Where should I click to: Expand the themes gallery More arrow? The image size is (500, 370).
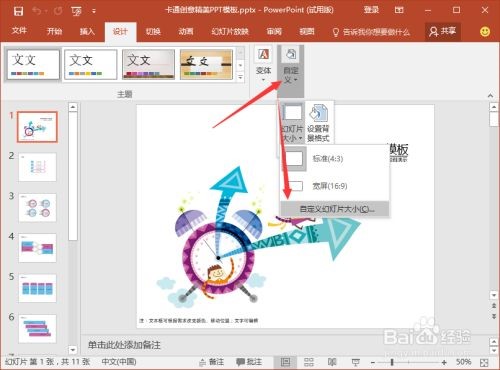240,77
